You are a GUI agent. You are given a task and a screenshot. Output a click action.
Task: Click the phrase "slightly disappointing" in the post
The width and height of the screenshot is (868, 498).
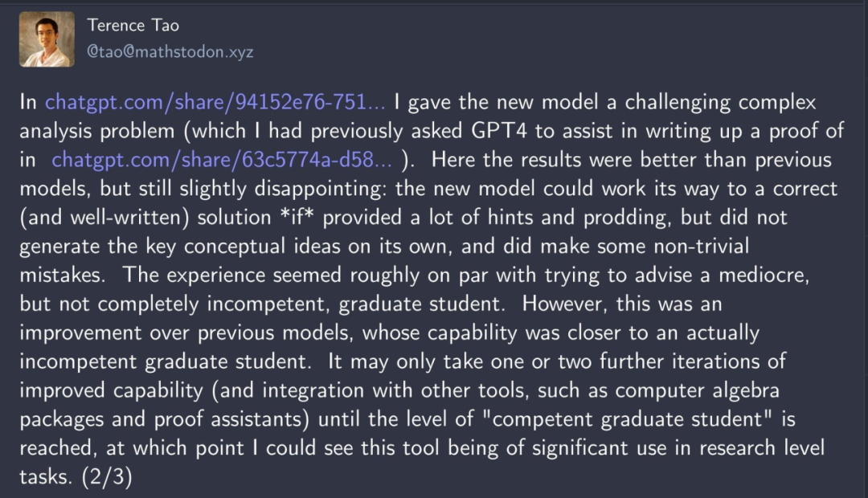(x=281, y=189)
